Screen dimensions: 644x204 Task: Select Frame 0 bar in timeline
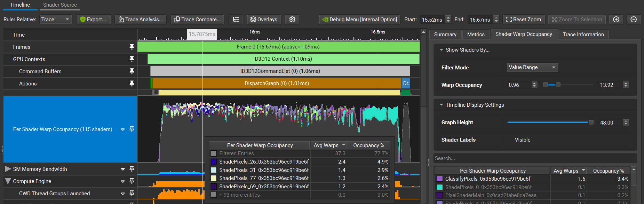pos(278,47)
